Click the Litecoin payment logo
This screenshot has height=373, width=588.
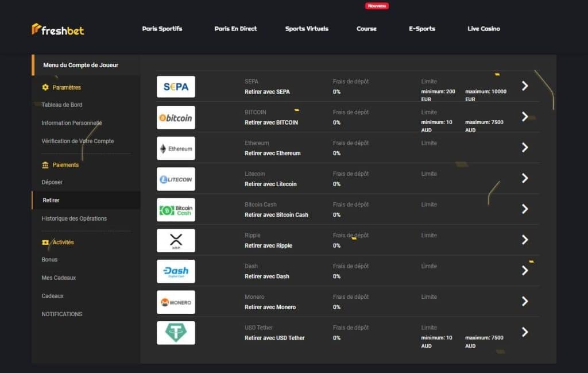[x=176, y=179]
